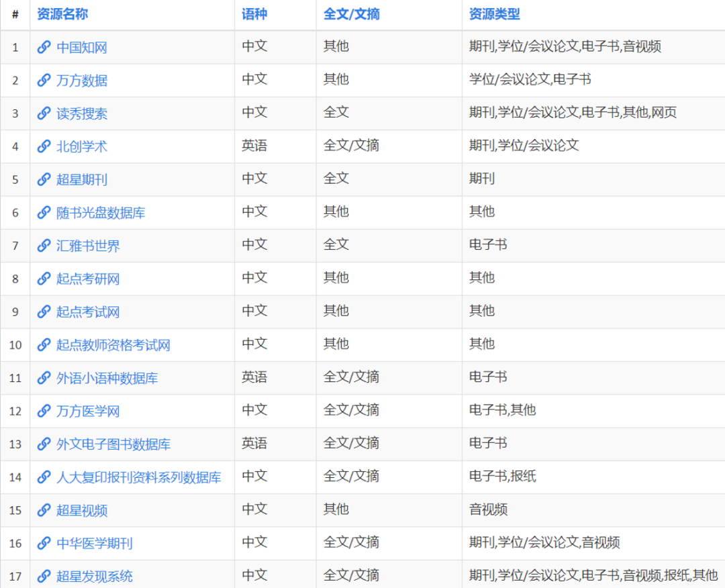Click the 全文/文摘 column header

pos(351,14)
